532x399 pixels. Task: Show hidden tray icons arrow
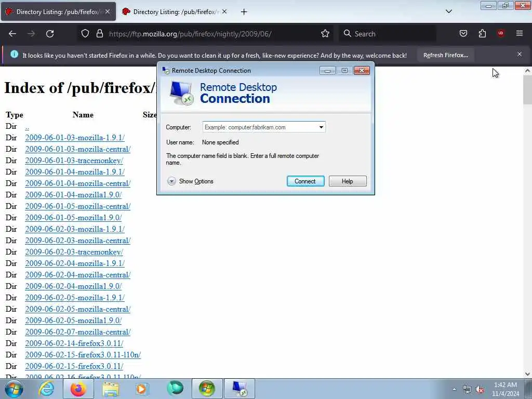coord(454,389)
